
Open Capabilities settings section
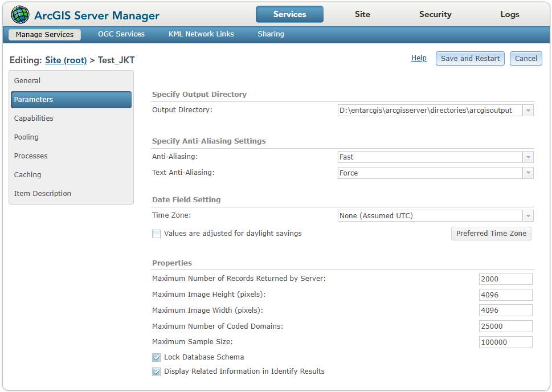(x=71, y=119)
